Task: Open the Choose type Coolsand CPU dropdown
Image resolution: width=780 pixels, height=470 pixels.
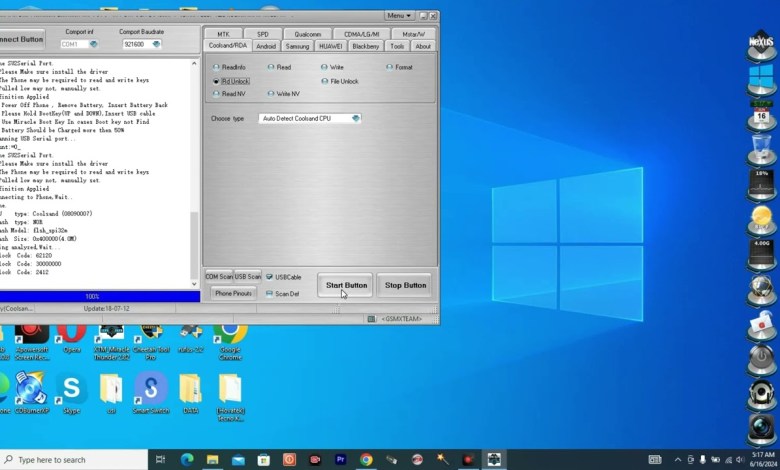Action: 356,118
